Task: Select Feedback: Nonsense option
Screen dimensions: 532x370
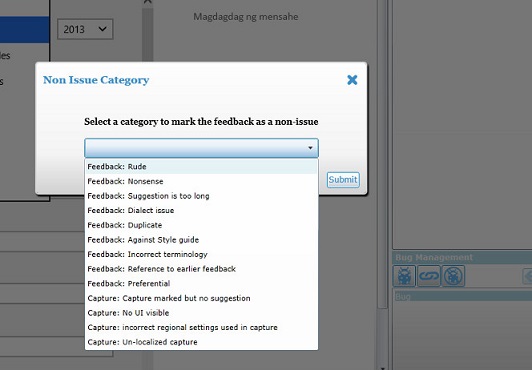Action: coord(202,181)
